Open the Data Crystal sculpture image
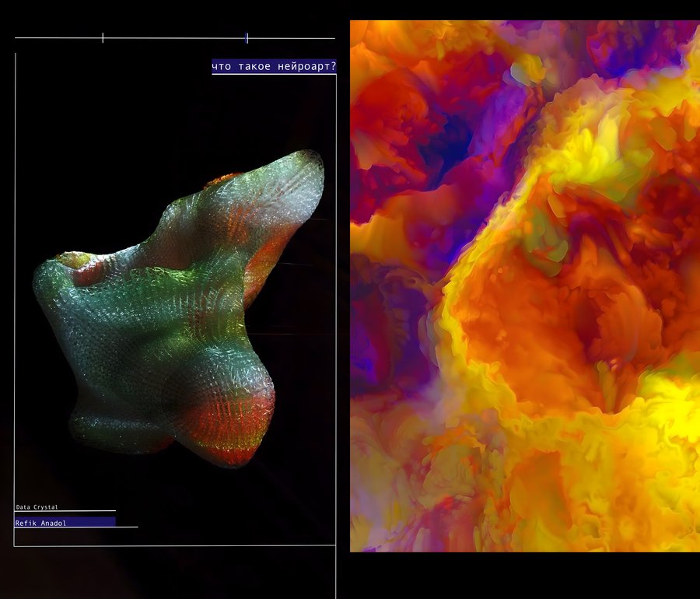 click(x=179, y=309)
